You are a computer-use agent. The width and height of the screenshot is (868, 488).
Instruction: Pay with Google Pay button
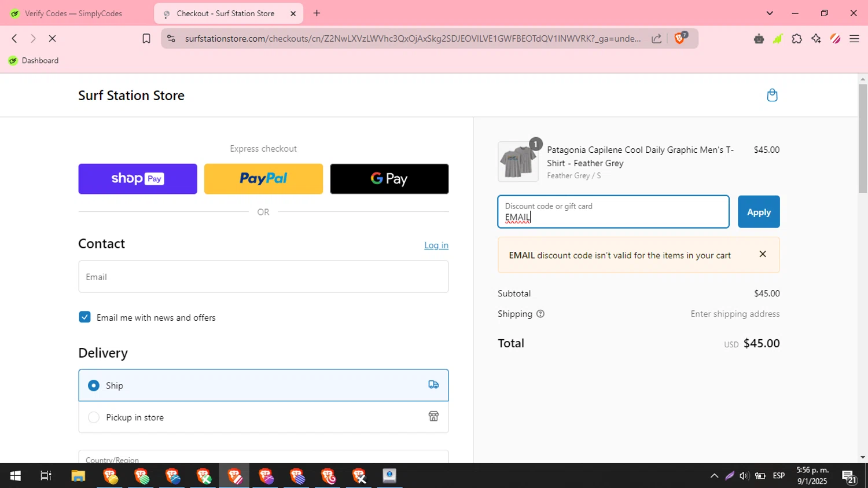tap(389, 179)
